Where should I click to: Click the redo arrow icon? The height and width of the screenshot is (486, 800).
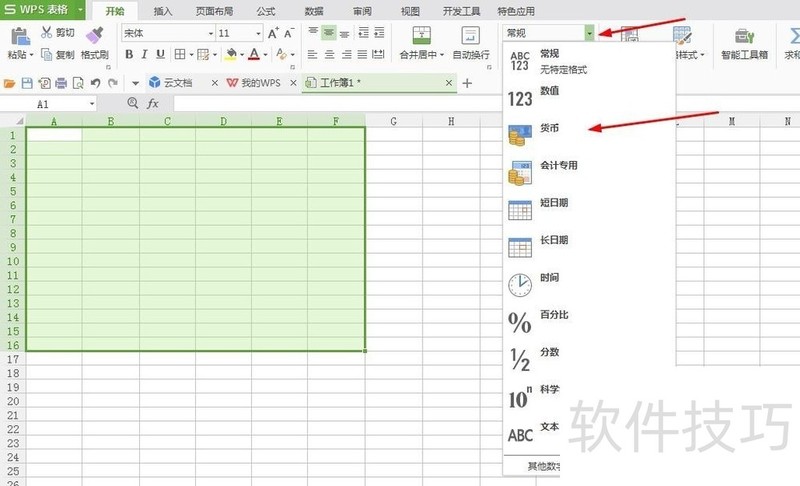tap(113, 83)
